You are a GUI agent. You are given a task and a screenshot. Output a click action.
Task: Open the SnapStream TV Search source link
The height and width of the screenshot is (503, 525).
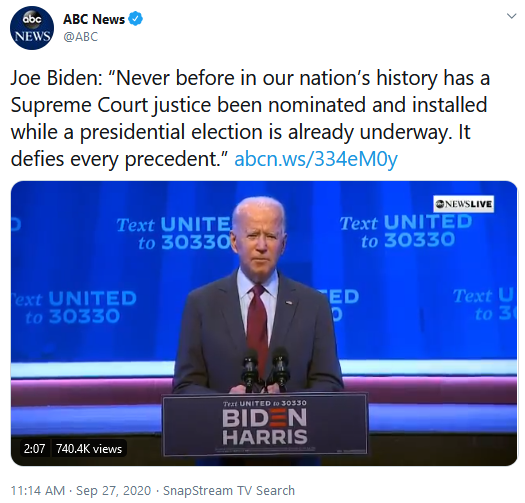pyautogui.click(x=229, y=491)
